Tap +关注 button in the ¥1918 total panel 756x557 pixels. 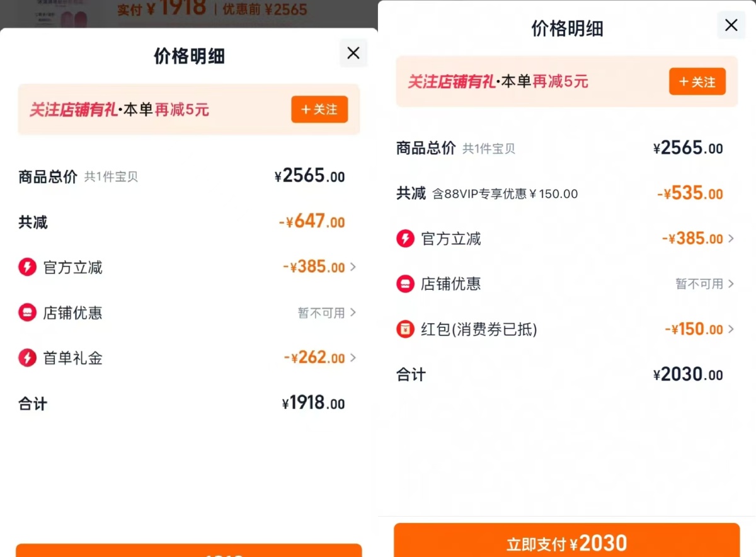coord(319,110)
